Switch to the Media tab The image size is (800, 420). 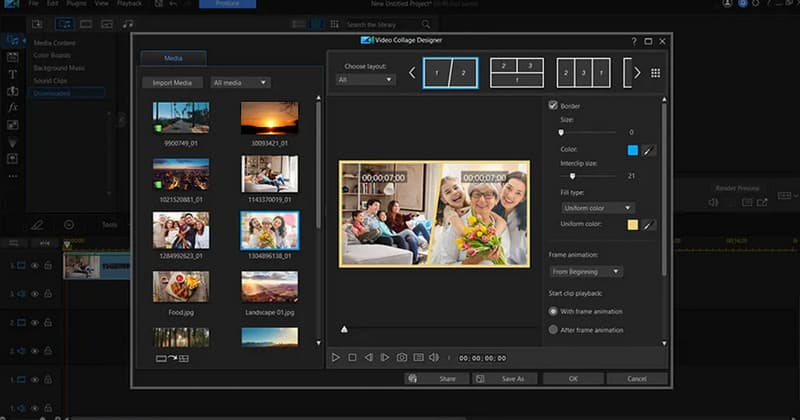tap(173, 58)
